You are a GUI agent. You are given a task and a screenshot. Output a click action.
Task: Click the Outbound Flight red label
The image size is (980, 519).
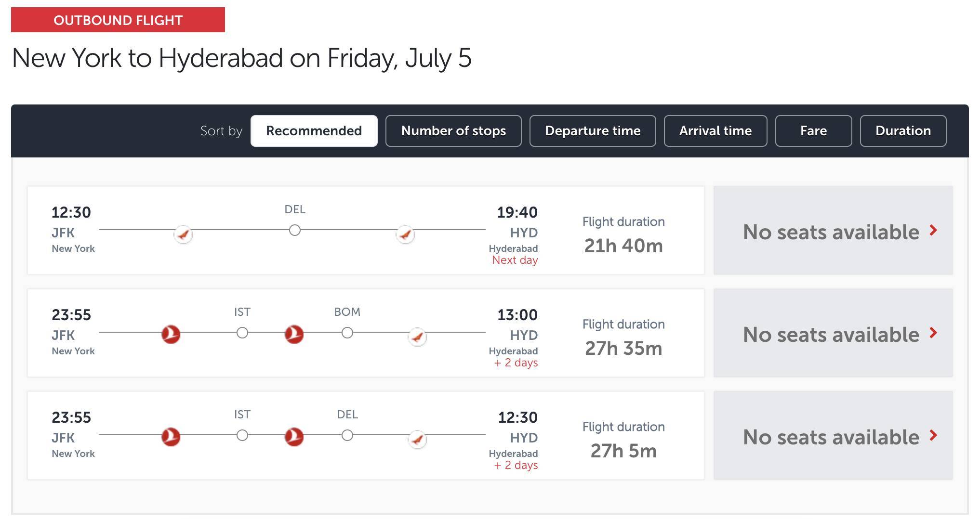tap(118, 20)
